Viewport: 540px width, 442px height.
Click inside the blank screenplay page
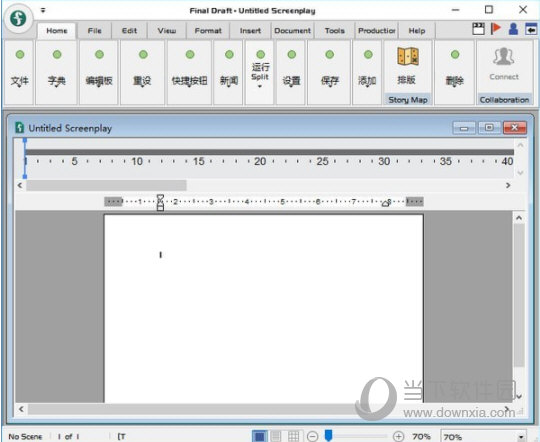[264, 308]
